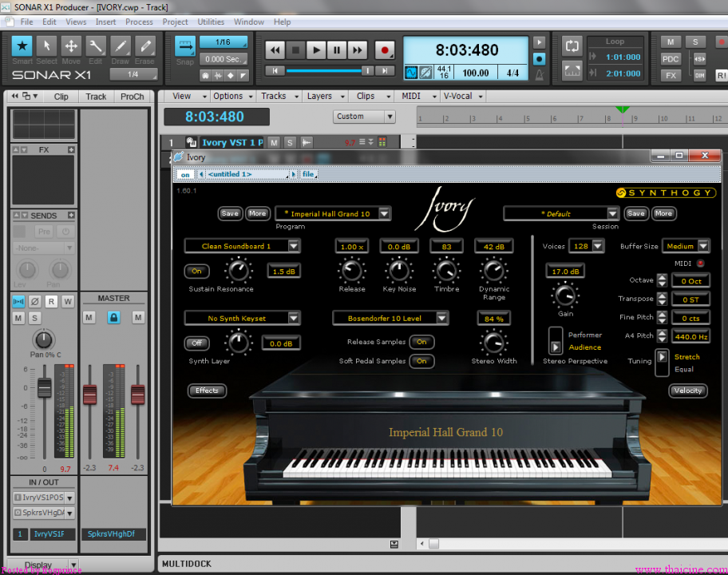Viewport: 728px width, 575px height.
Task: Stop playback in the transport
Action: click(x=295, y=50)
